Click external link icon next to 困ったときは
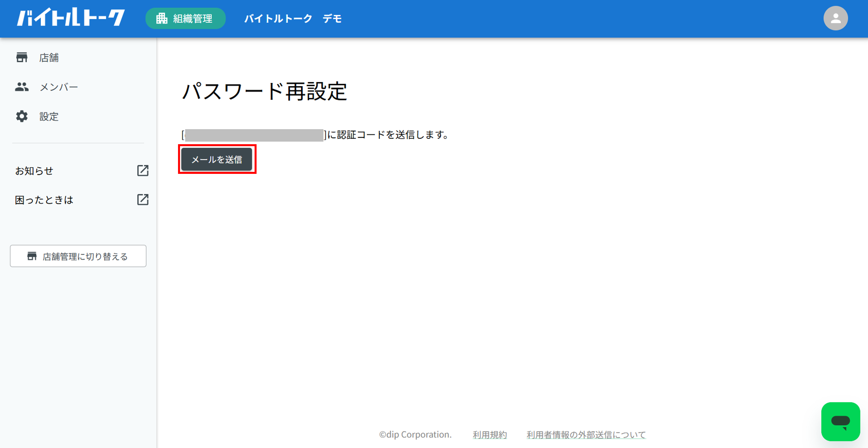The image size is (868, 448). [143, 200]
